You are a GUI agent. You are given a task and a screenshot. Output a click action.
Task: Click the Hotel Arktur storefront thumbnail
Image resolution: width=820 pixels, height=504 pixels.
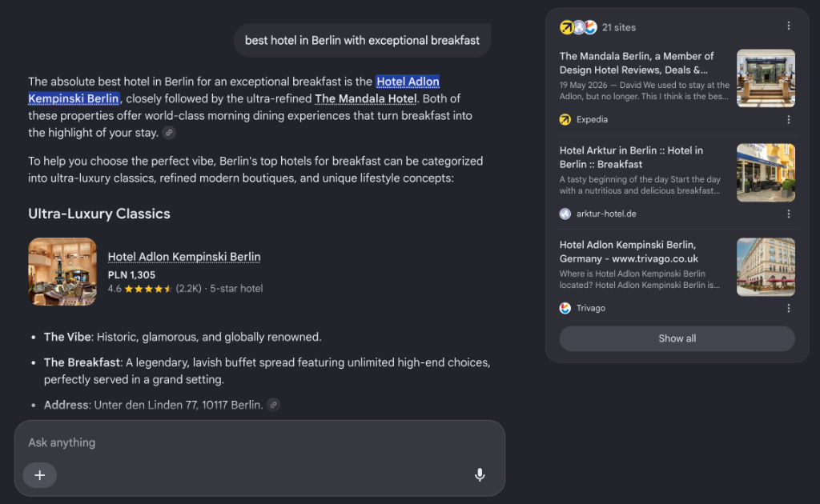[766, 173]
